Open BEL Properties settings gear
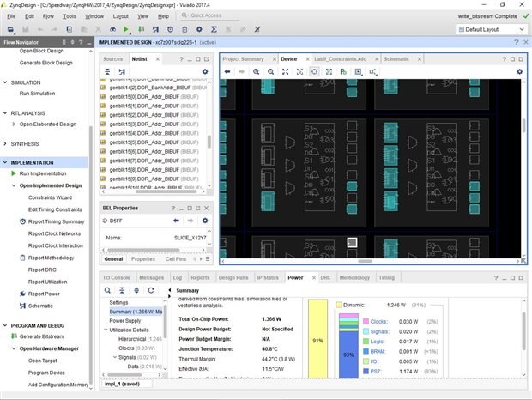Image resolution: width=532 pixels, height=400 pixels. [204, 221]
